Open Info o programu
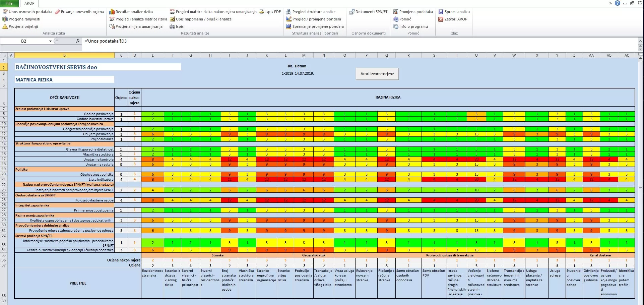The height and width of the screenshot is (305, 644). (x=410, y=26)
